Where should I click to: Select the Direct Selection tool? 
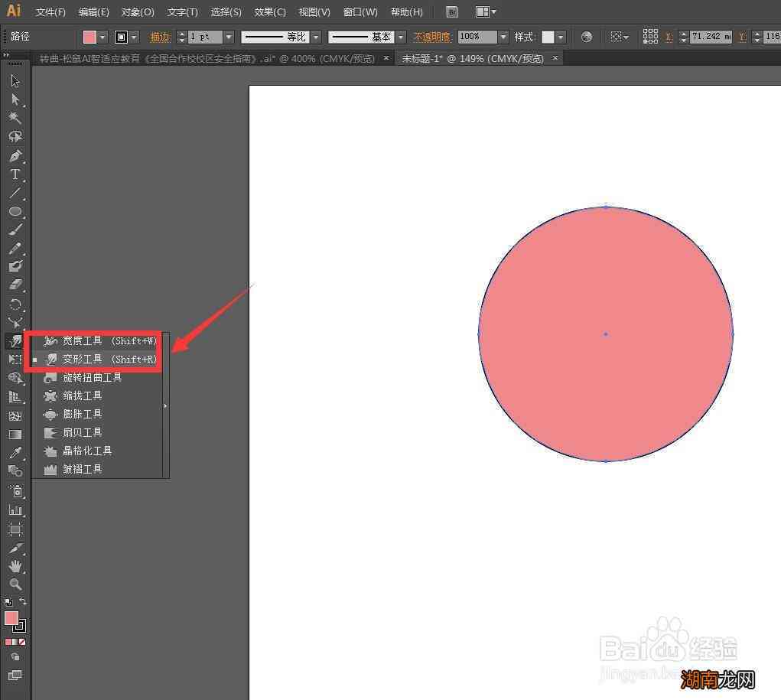point(15,99)
